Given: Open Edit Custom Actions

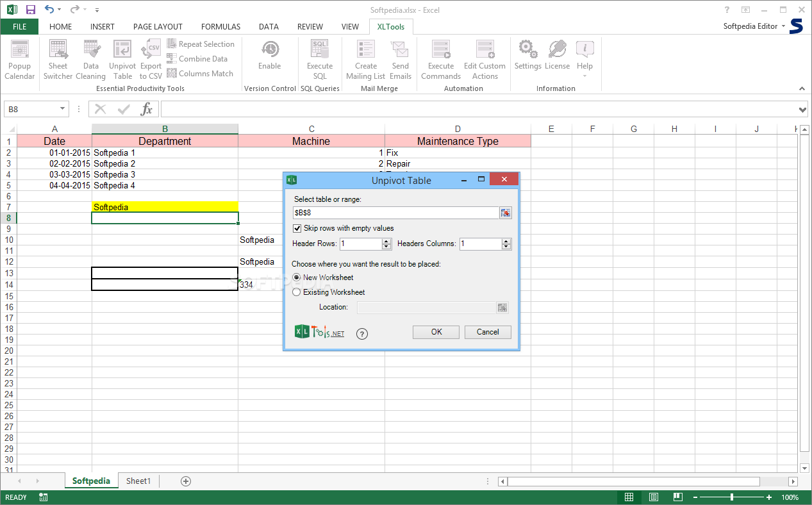Looking at the screenshot, I should 485,59.
